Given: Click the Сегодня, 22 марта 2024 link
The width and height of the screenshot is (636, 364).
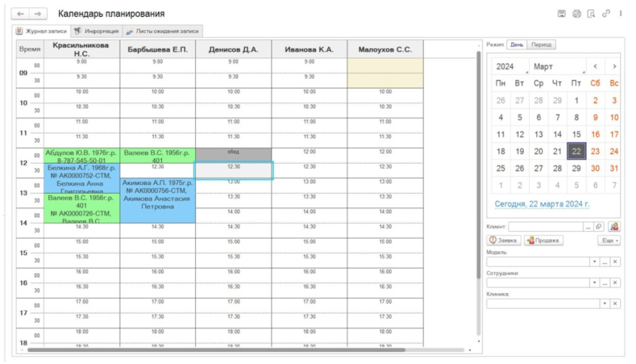Looking at the screenshot, I should click(x=542, y=204).
